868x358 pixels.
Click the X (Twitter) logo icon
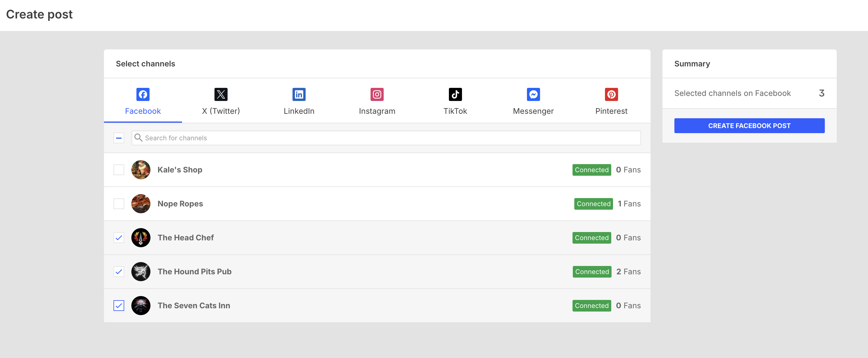coord(221,94)
